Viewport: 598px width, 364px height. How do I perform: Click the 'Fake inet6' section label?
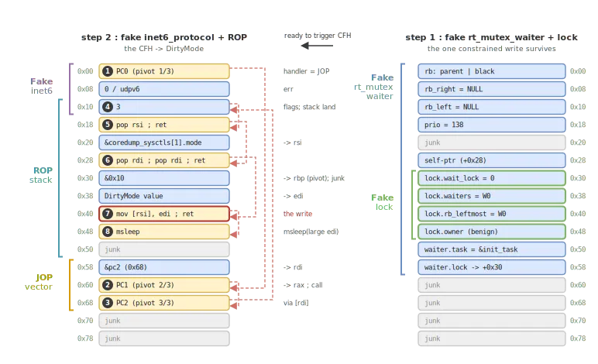click(x=42, y=86)
